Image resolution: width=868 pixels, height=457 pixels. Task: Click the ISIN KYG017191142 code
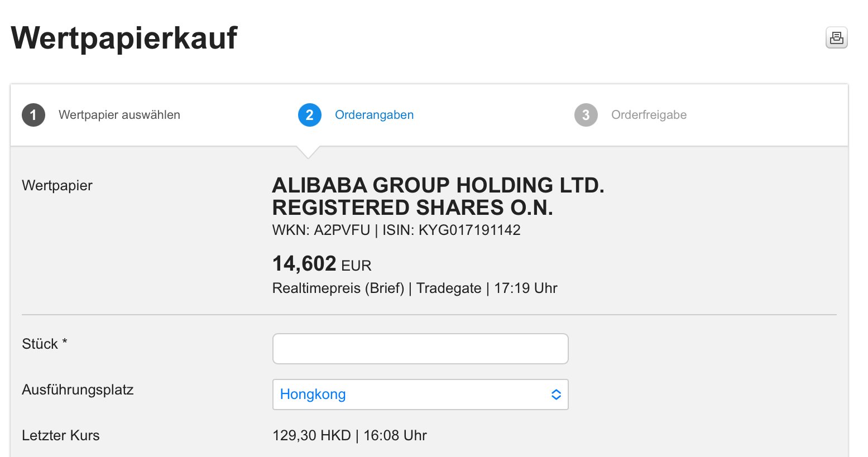(x=469, y=230)
